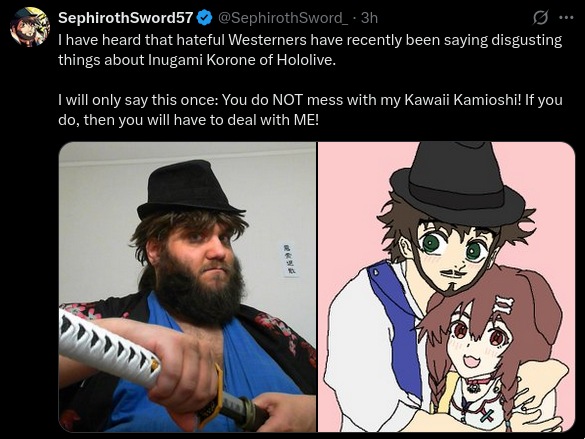Open the right anime drawing image
The width and height of the screenshot is (585, 439).
(447, 287)
